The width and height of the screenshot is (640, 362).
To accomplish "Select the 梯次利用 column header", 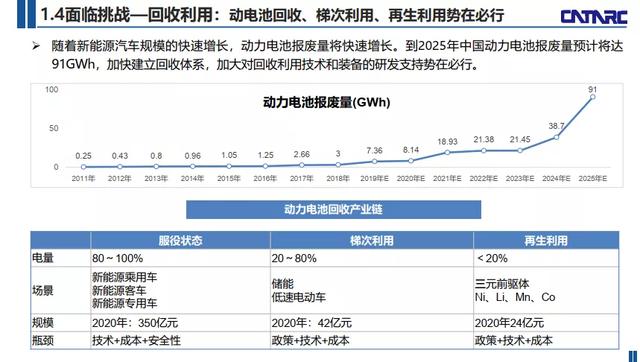I will pos(371,240).
